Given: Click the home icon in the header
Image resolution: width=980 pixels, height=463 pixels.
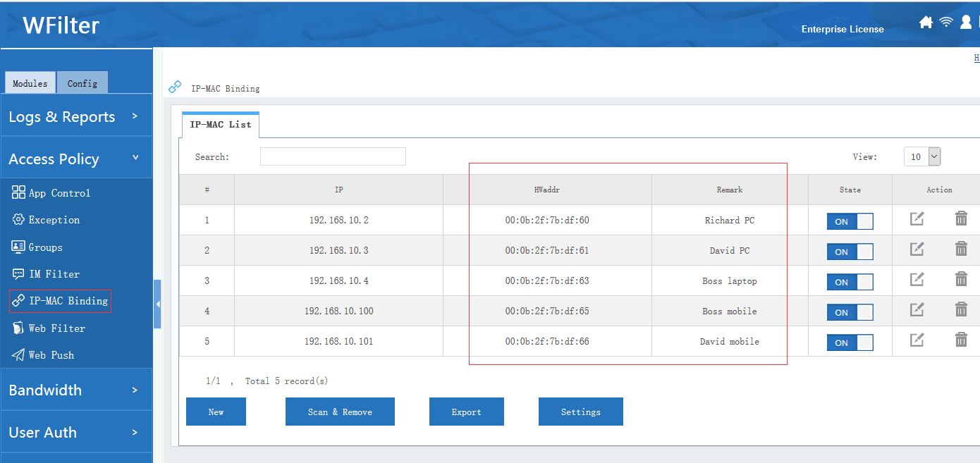Looking at the screenshot, I should (x=926, y=22).
